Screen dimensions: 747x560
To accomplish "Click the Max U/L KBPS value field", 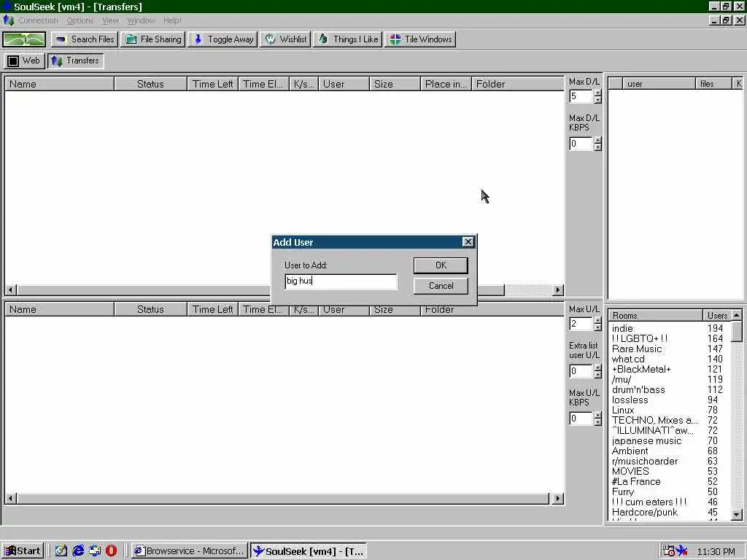I will 581,418.
